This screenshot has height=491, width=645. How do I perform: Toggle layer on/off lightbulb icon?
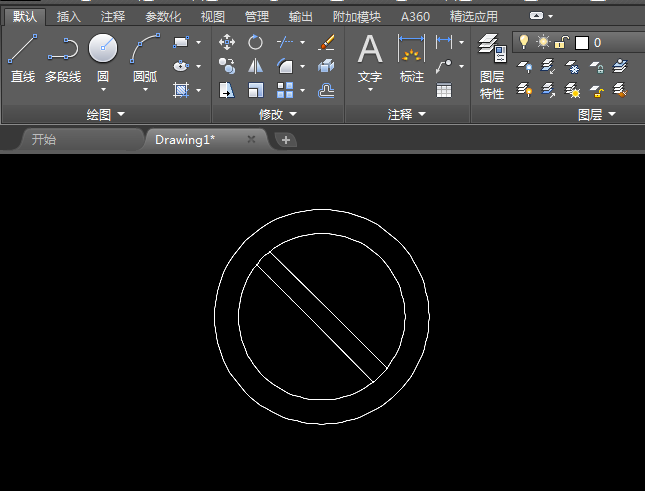pos(522,42)
